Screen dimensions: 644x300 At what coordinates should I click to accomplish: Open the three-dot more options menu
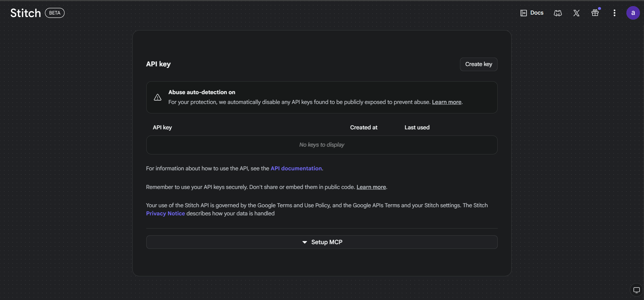(614, 13)
